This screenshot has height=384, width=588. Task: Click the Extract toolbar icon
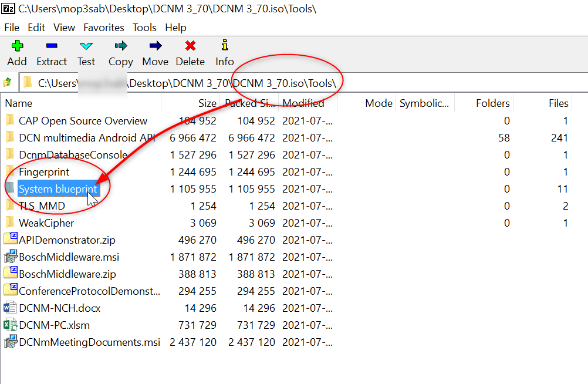click(52, 52)
